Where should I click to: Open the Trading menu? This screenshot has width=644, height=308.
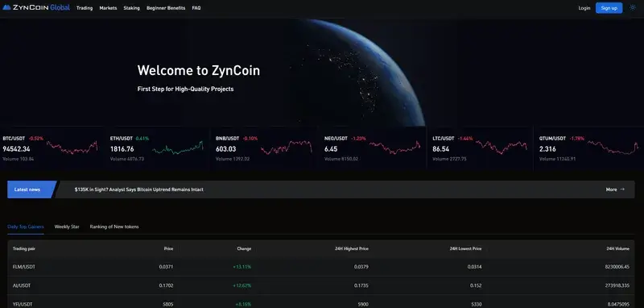tap(85, 8)
